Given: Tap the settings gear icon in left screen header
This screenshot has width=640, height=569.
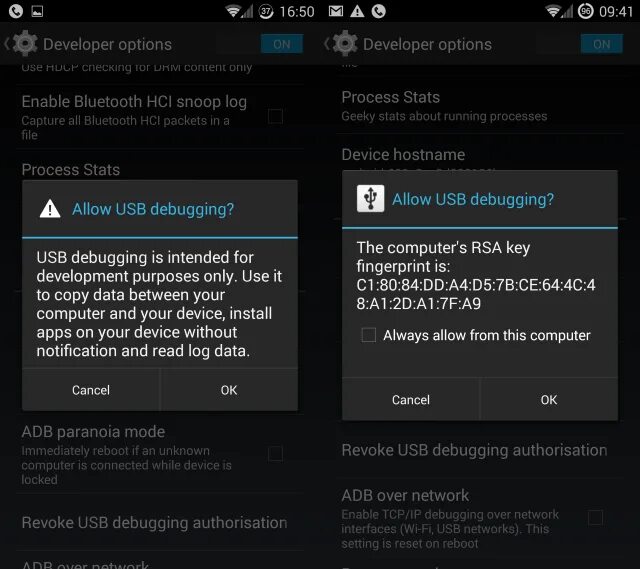Looking at the screenshot, I should pyautogui.click(x=25, y=44).
